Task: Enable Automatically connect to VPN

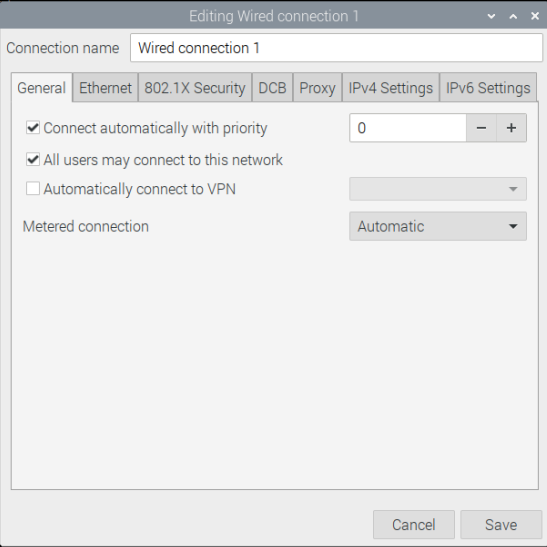Action: [x=33, y=189]
